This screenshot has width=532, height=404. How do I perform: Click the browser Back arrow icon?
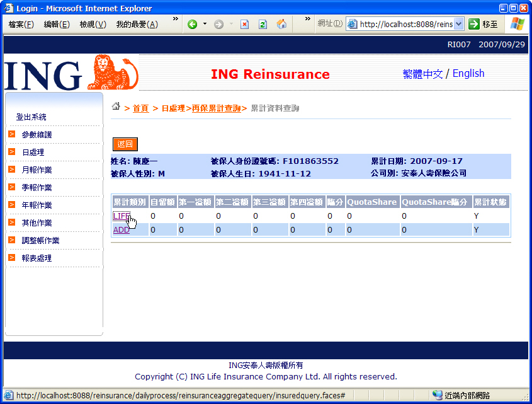click(x=193, y=25)
